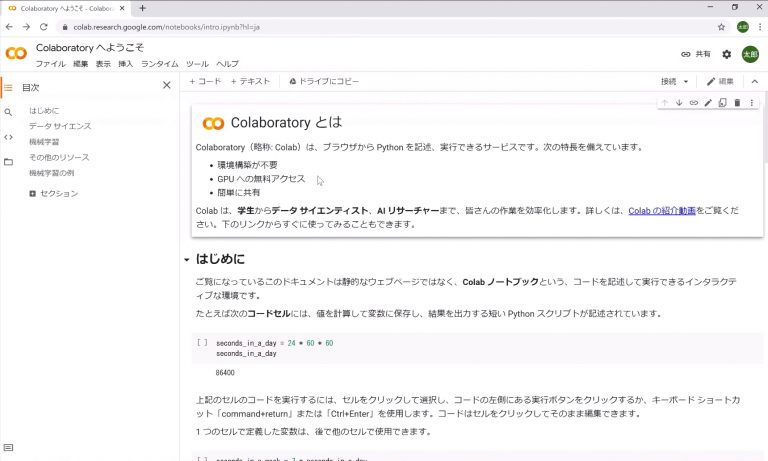Open the 表示 menu
Image resolution: width=768 pixels, height=461 pixels.
103,64
